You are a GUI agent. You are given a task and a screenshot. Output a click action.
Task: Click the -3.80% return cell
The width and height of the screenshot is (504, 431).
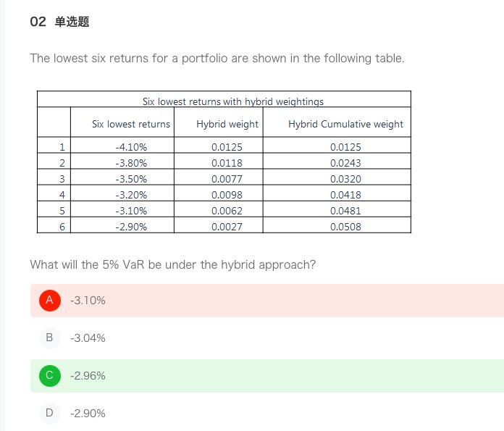click(x=131, y=163)
